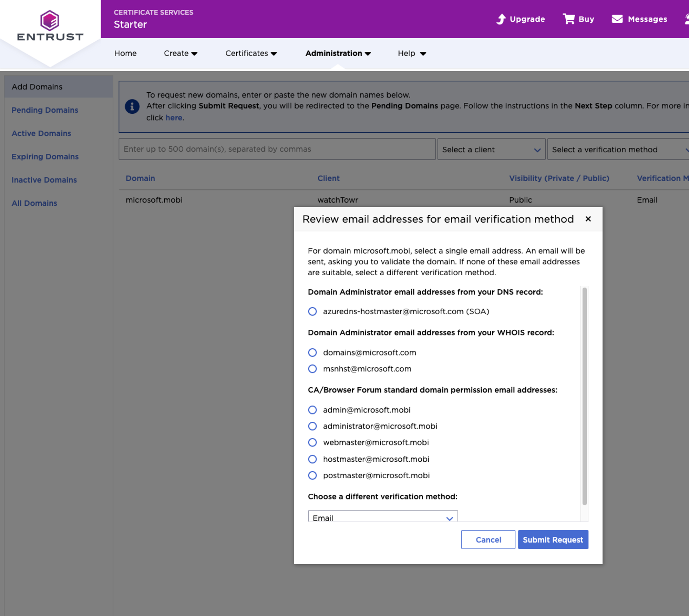This screenshot has height=616, width=689.
Task: Click the domain names input field
Action: [x=277, y=149]
